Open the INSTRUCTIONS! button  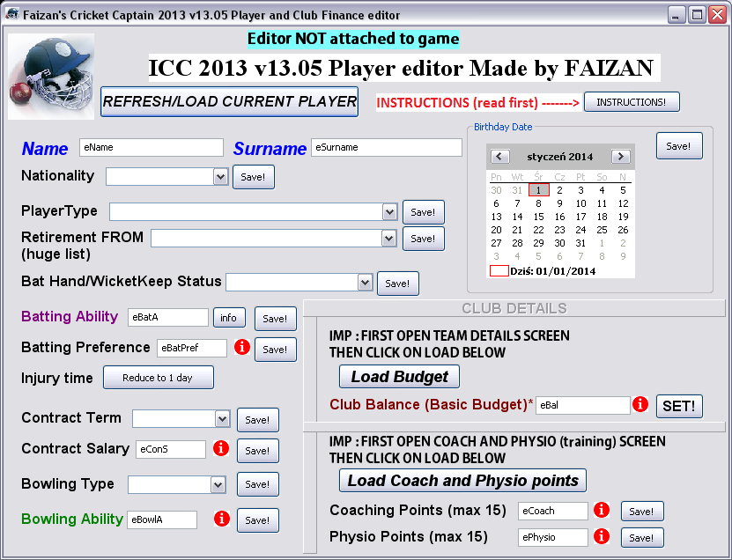pyautogui.click(x=632, y=102)
